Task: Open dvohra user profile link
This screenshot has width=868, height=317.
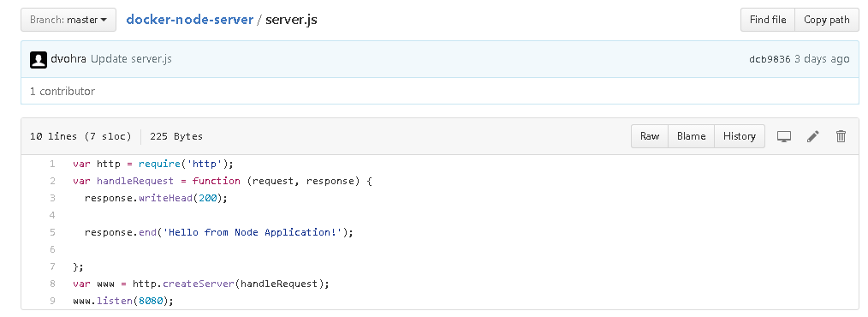Action: tap(68, 59)
